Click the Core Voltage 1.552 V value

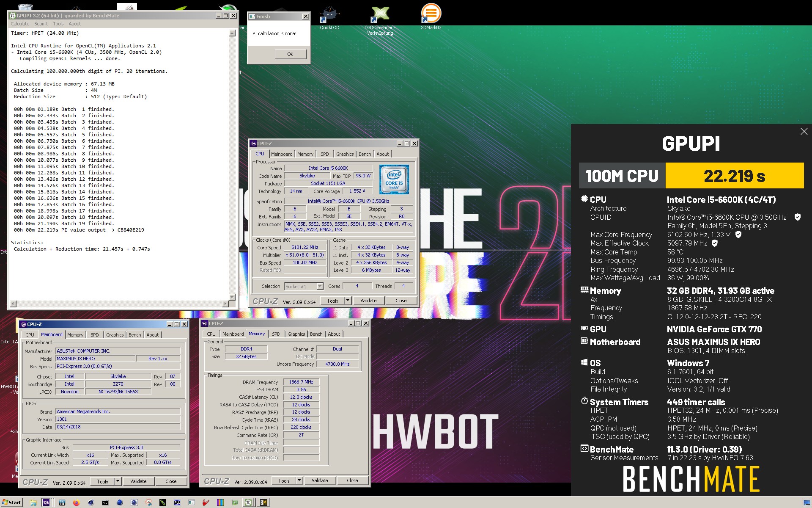coord(357,191)
